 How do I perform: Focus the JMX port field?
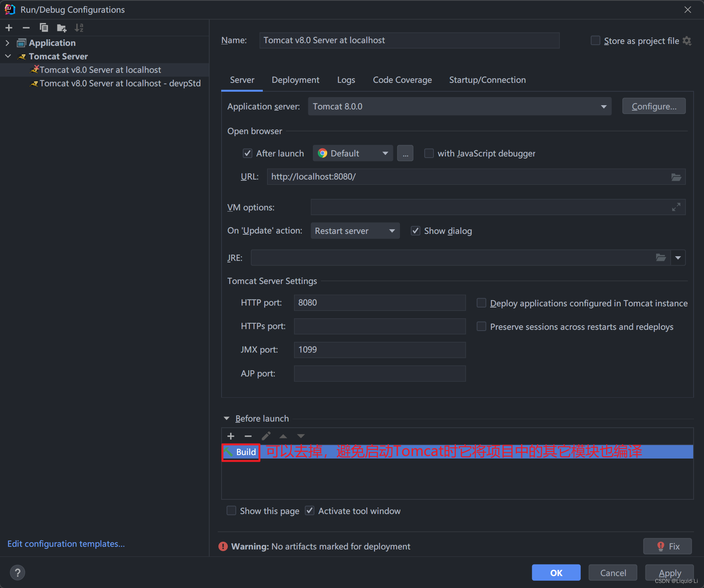380,350
